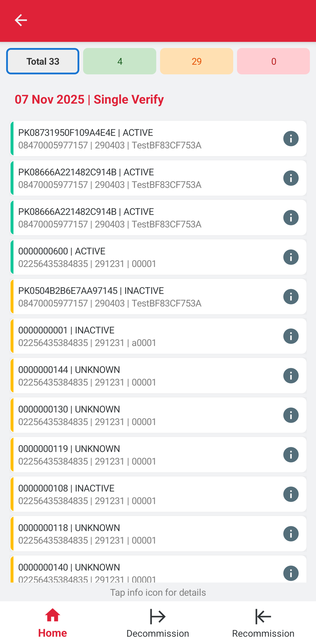Open info for 0000000140 UNKNOWN row
This screenshot has width=316, height=644.
coord(291,573)
